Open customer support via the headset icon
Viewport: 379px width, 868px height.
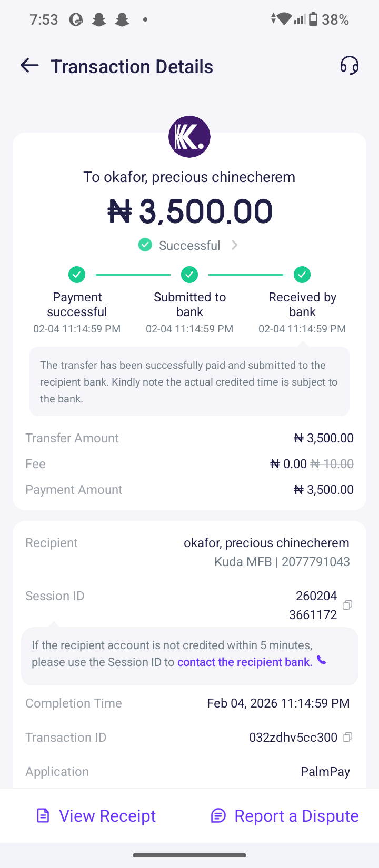point(349,66)
